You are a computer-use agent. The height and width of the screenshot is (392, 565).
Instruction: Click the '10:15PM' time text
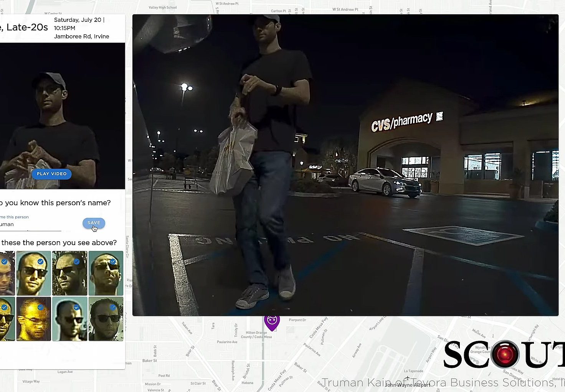coord(64,28)
